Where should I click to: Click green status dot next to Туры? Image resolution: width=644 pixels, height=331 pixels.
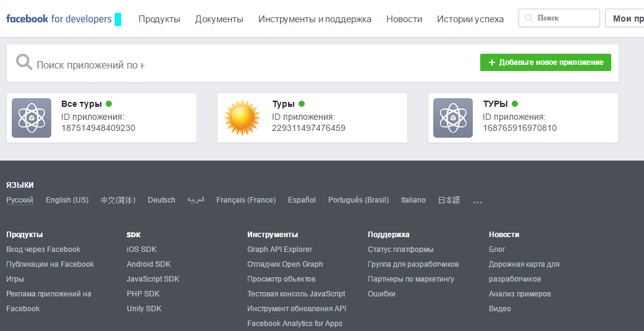302,104
